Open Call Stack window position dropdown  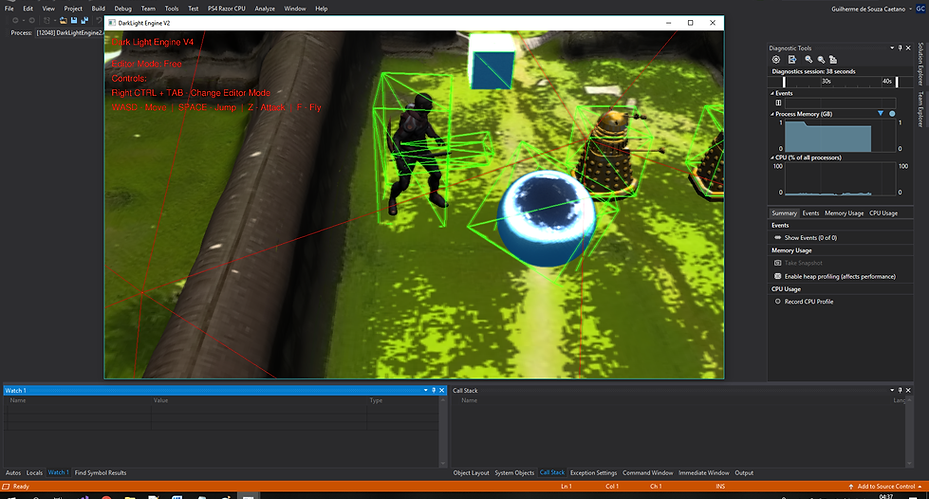point(892,390)
